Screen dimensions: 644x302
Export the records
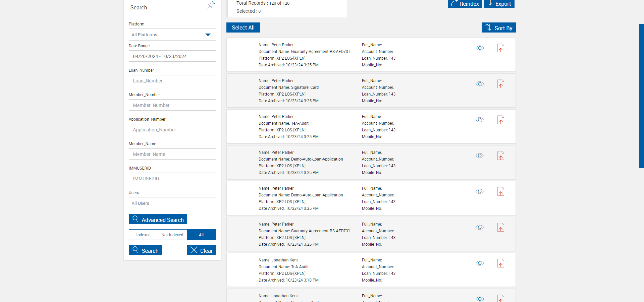click(499, 4)
